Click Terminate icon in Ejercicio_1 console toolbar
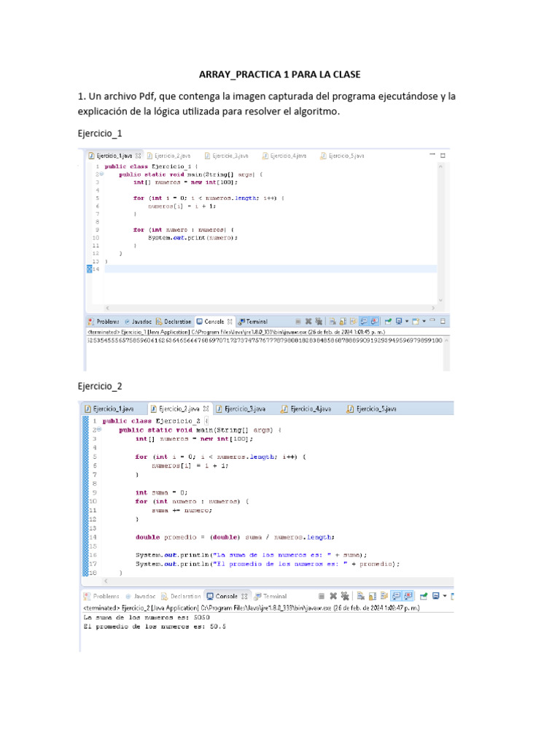Screen dimensions: 560x747 pos(298,322)
